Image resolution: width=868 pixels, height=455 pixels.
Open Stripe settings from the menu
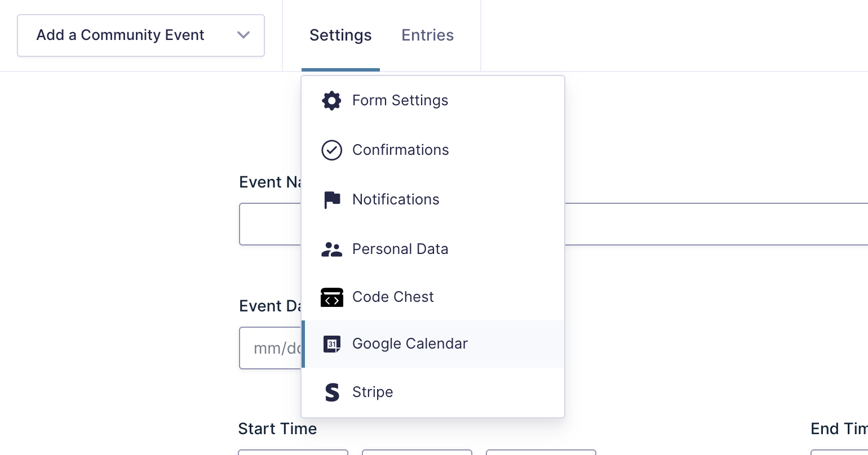point(373,392)
